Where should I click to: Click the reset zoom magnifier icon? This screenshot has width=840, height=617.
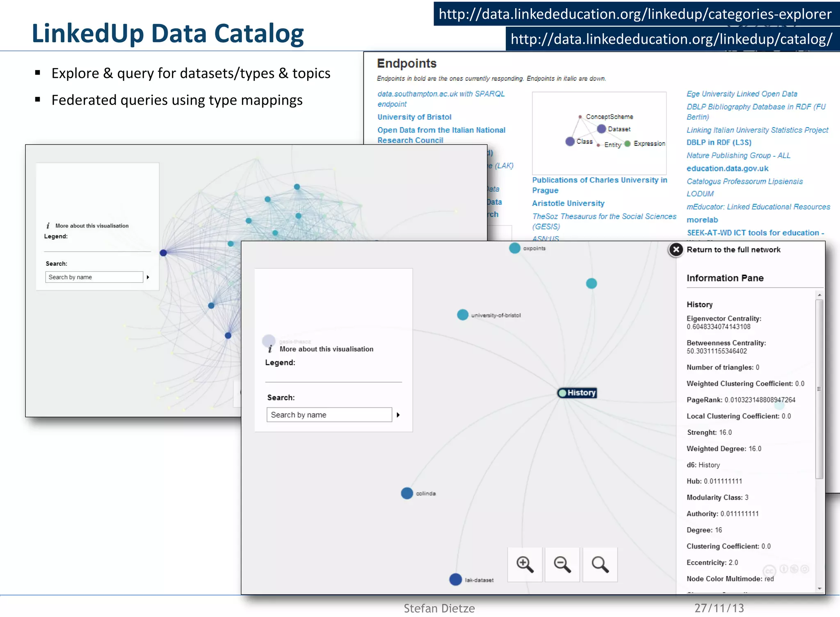[x=600, y=564]
